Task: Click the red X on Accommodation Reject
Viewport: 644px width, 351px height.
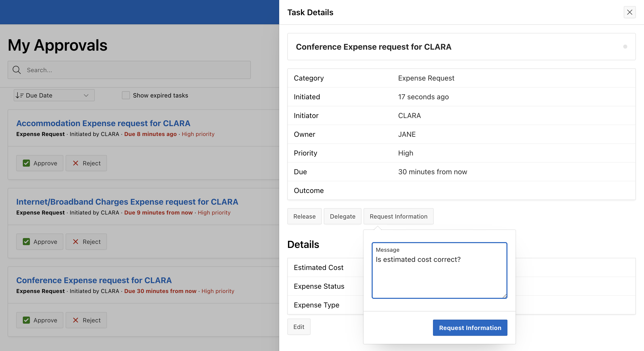Action: (x=75, y=163)
